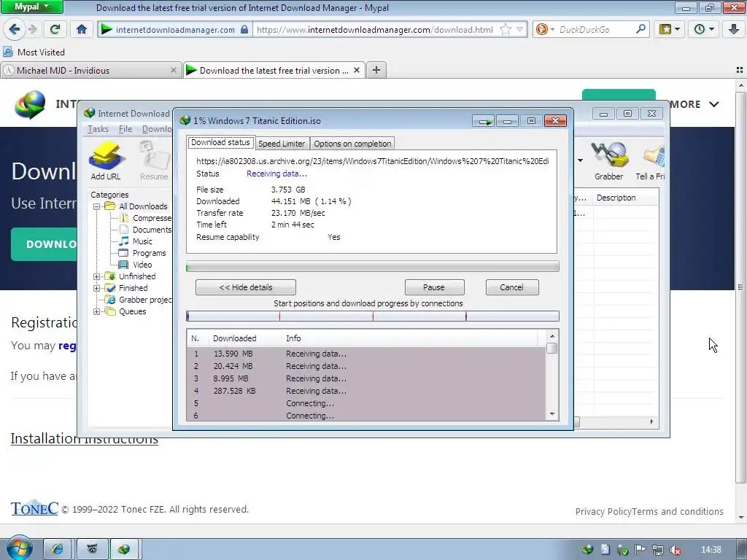This screenshot has width=747, height=560.
Task: Collapse the All Downloads tree node
Action: [x=97, y=206]
